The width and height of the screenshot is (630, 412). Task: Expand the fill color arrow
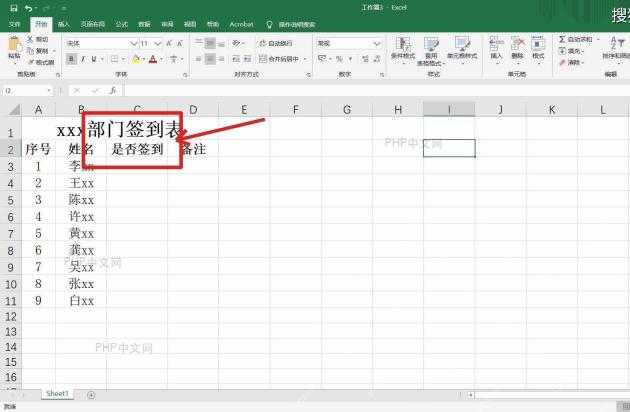click(x=144, y=59)
